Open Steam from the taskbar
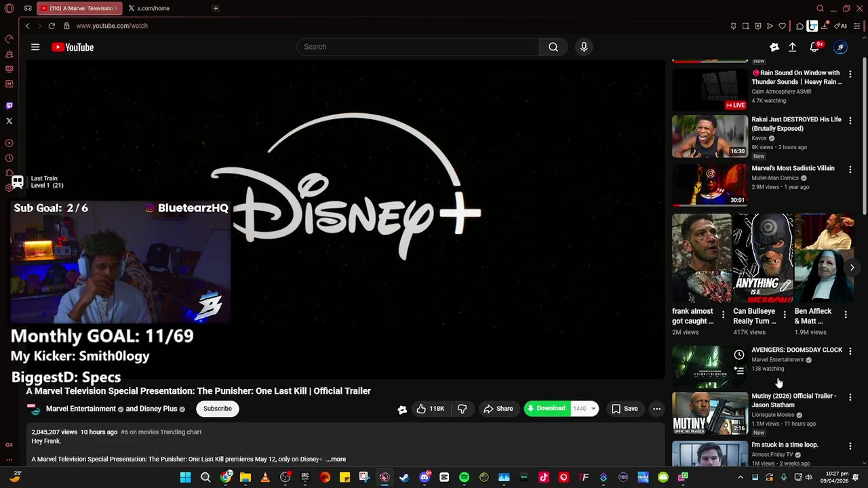Image resolution: width=868 pixels, height=488 pixels. tap(404, 477)
